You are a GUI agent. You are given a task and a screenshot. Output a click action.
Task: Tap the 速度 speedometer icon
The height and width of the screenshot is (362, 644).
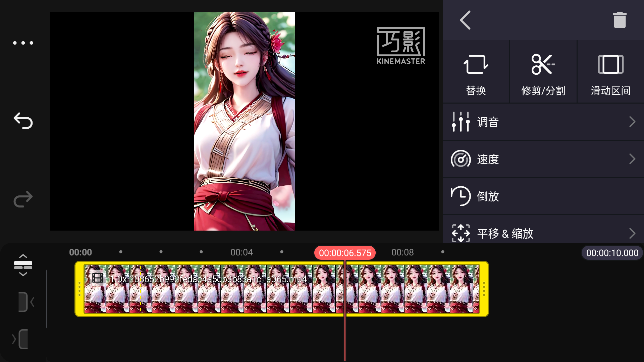pos(461,159)
